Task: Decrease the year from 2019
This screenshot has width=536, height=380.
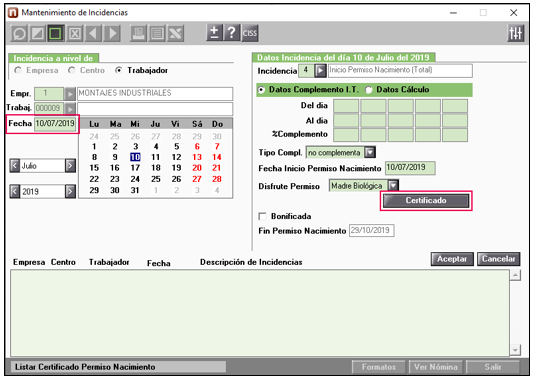Action: (x=14, y=191)
